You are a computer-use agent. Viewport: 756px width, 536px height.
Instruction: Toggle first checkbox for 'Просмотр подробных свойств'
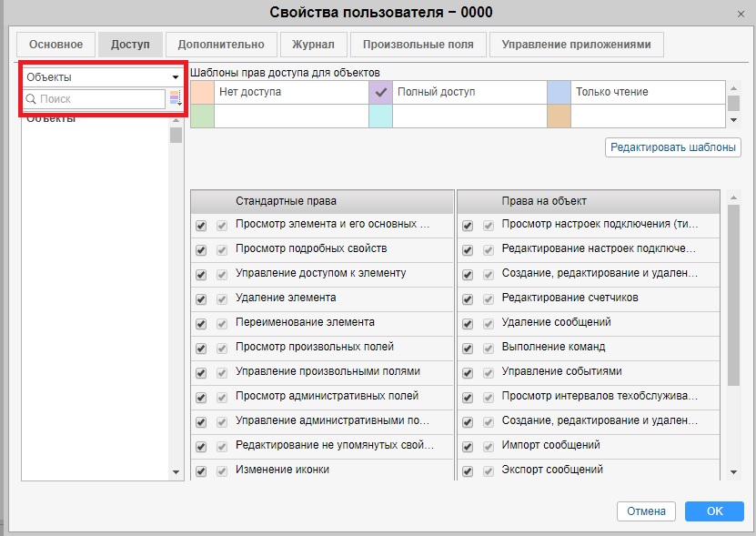click(201, 249)
